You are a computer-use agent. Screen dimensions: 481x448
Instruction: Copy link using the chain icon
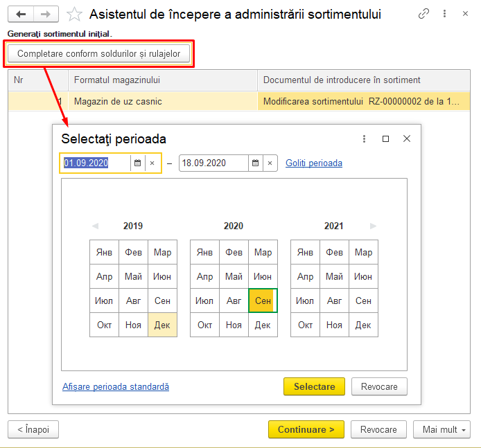click(x=424, y=15)
